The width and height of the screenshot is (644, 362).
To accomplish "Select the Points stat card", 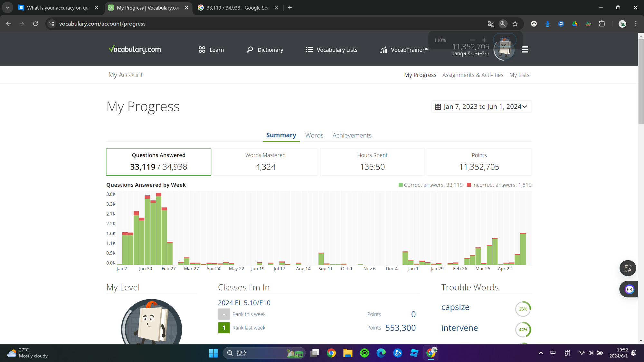I will 479,162.
